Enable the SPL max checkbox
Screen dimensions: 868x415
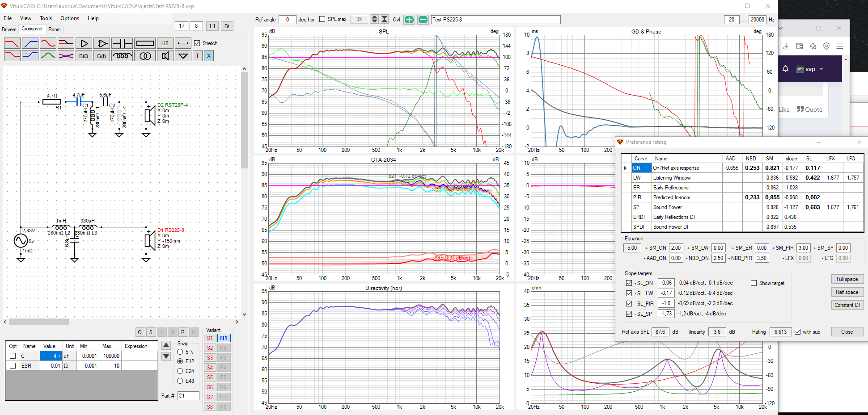click(x=322, y=19)
